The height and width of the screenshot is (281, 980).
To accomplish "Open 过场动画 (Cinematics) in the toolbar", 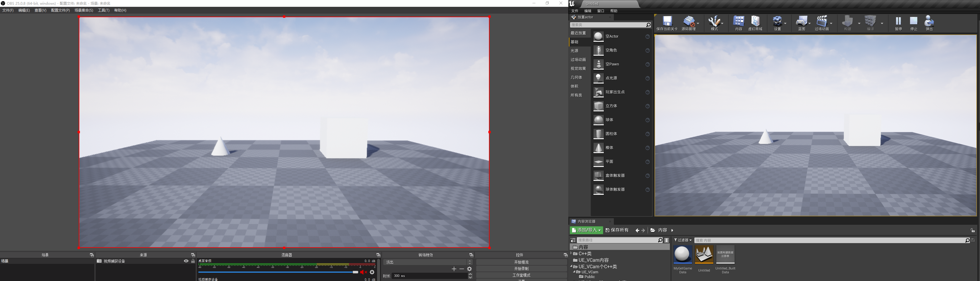I will click(x=822, y=23).
